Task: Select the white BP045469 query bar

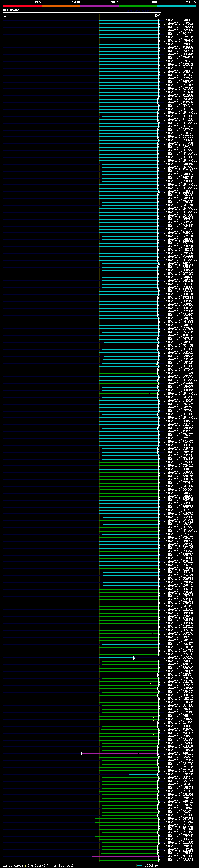Action: pos(82,13)
